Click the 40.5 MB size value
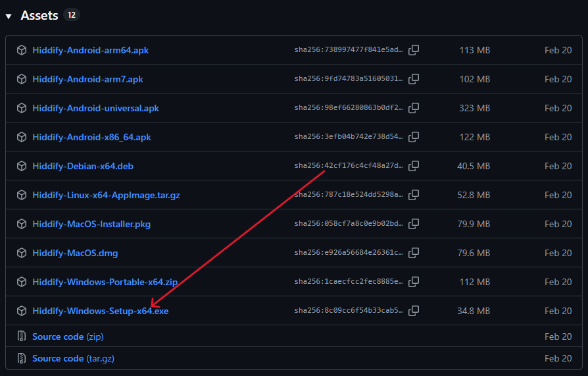The height and width of the screenshot is (376, 588). click(x=474, y=166)
